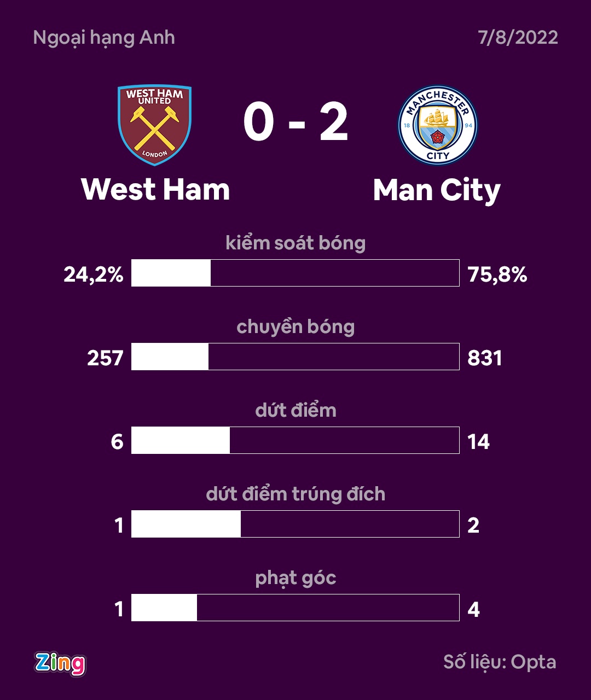
Task: Select the dứt điểm trúng đích label
Action: point(296,494)
